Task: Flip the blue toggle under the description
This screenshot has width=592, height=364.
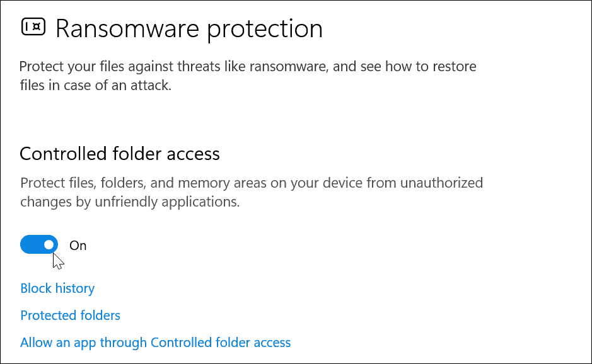Action: [x=39, y=244]
